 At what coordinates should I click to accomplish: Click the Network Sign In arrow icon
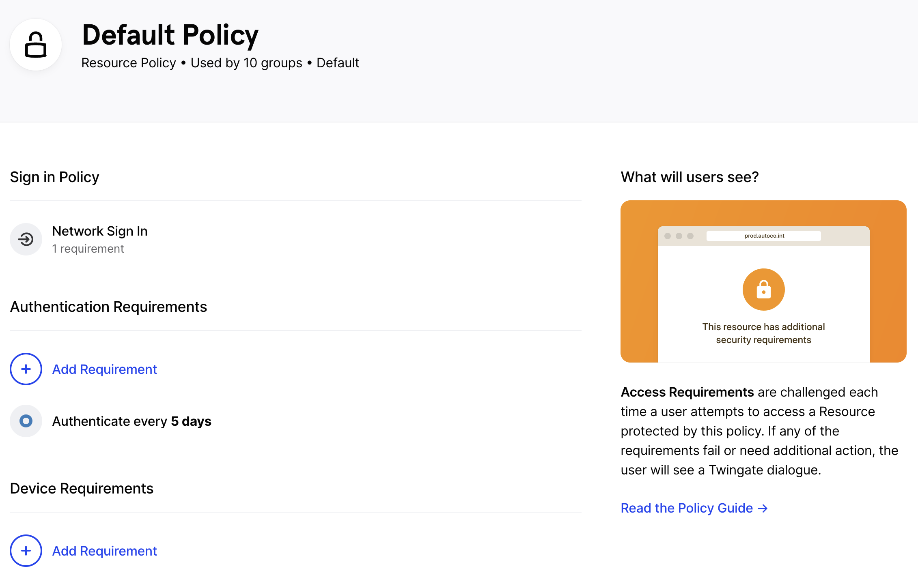26,239
